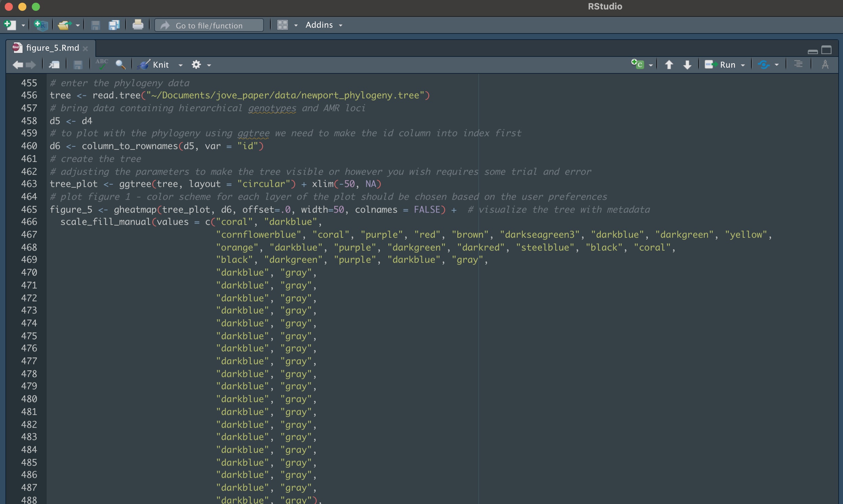
Task: Show in new window icon
Action: 54,65
